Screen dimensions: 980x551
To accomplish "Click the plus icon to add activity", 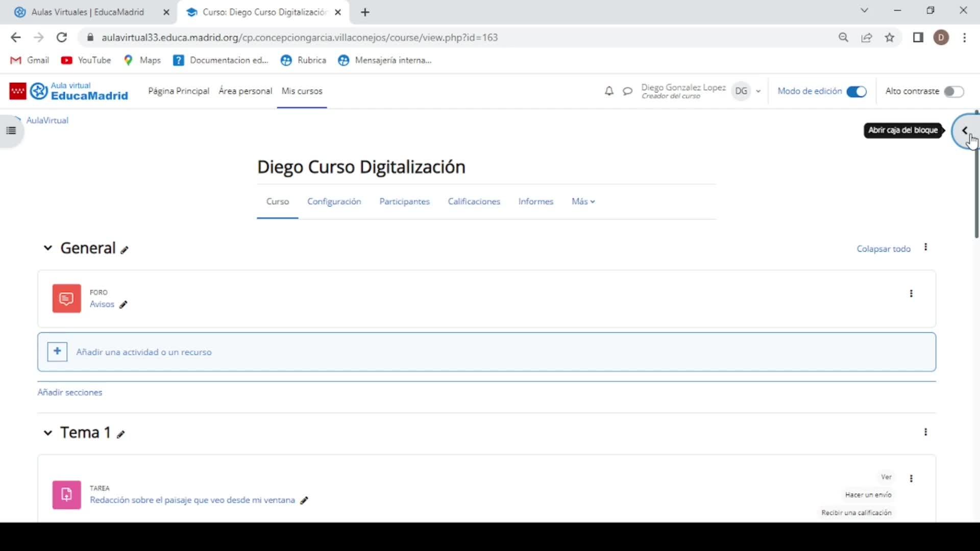I will (57, 352).
